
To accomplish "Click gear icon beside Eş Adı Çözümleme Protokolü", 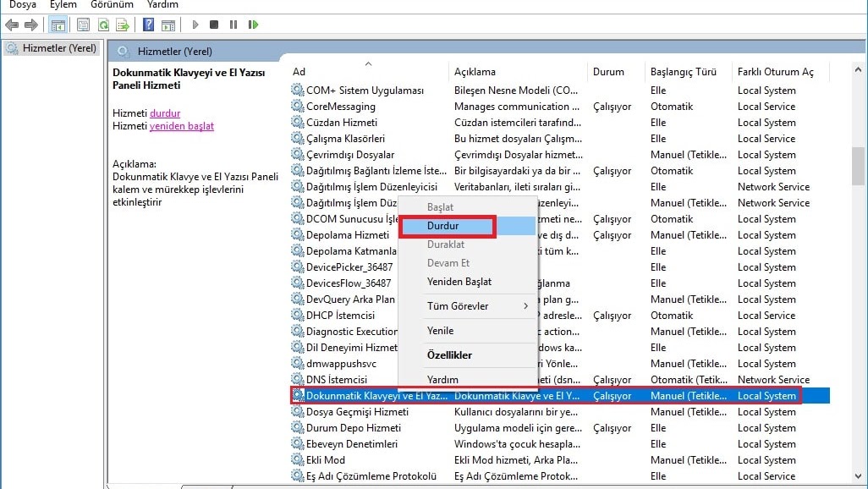I will click(298, 475).
